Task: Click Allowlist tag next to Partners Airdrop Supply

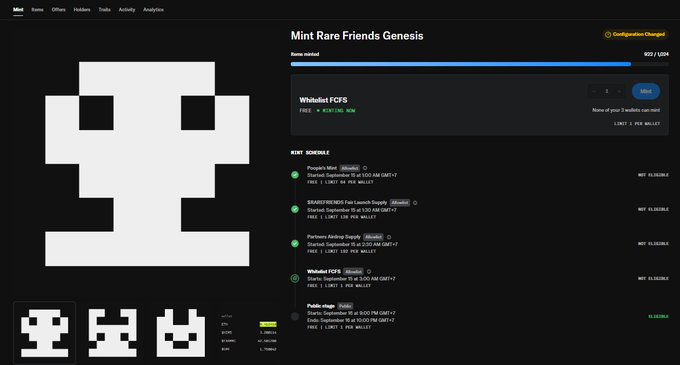Action: tap(373, 237)
